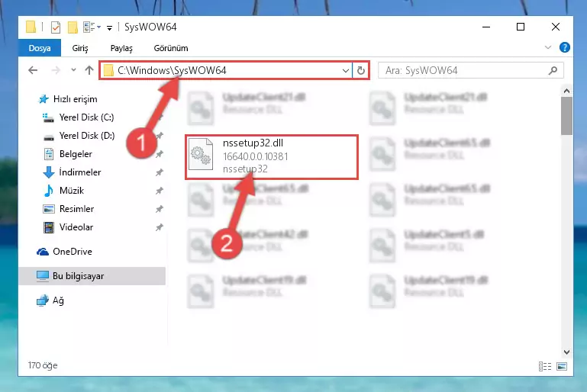Click the Ara: SysWOW64 search field
The height and width of the screenshot is (392, 587).
coord(470,70)
